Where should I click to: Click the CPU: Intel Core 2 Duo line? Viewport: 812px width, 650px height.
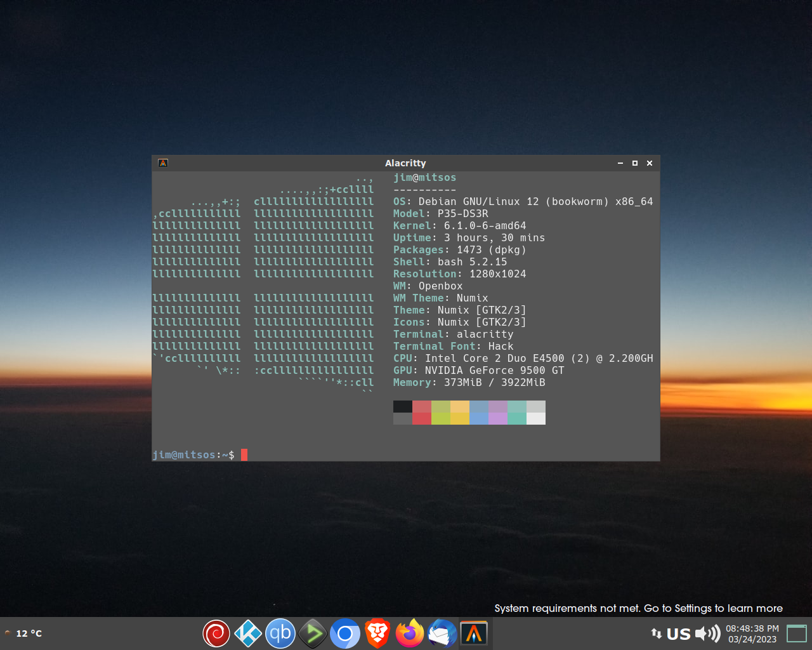tap(523, 359)
